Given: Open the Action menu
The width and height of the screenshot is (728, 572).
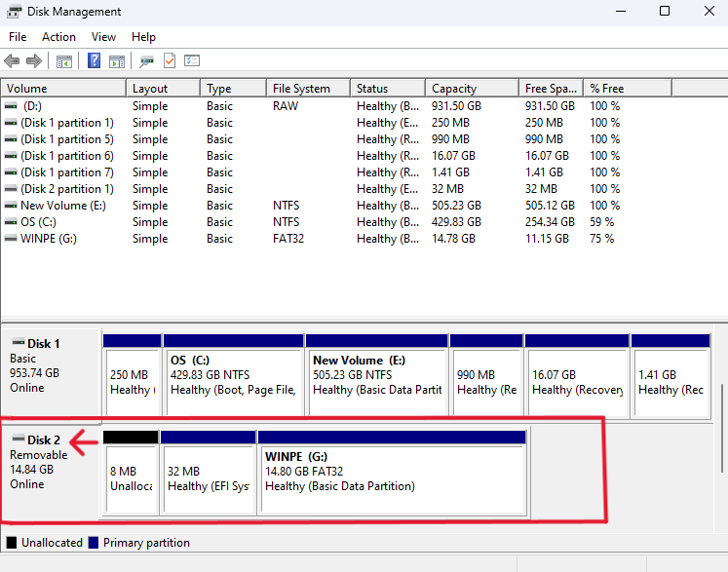Looking at the screenshot, I should coord(58,37).
